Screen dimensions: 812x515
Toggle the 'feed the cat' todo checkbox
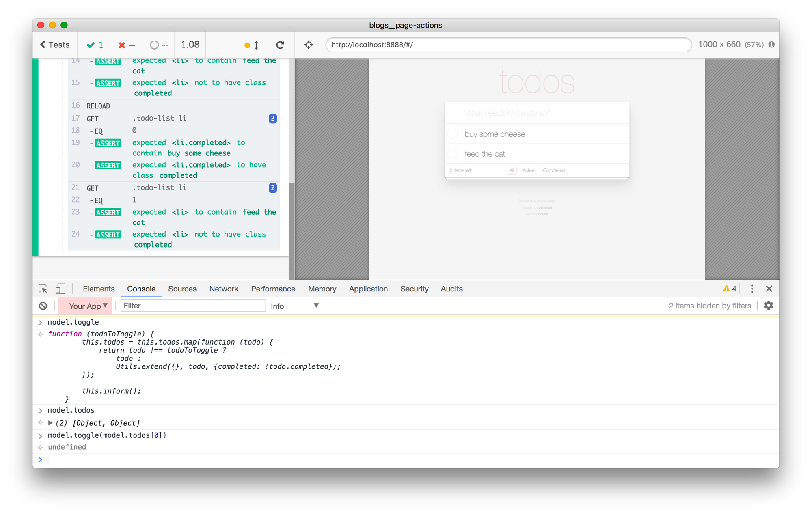[453, 154]
